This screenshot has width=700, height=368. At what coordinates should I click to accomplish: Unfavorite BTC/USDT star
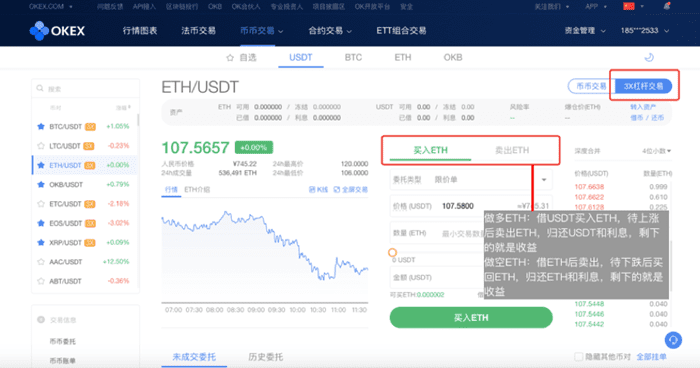pos(41,127)
